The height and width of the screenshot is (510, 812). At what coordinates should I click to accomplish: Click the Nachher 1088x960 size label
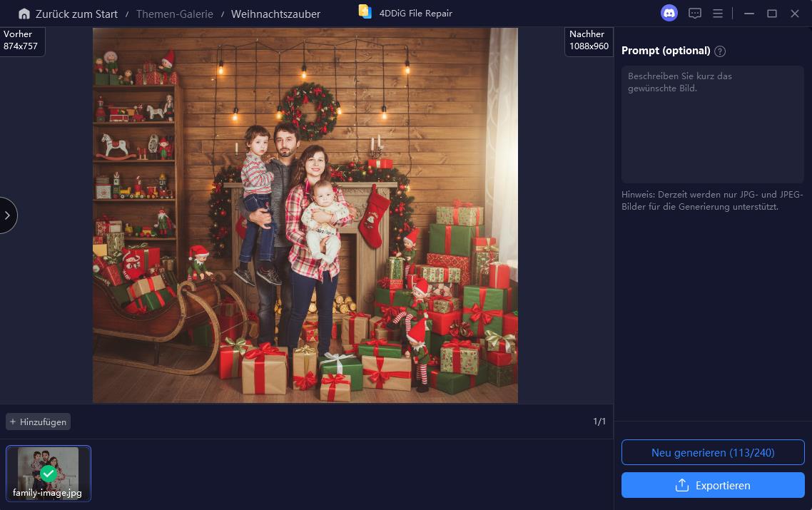pyautogui.click(x=589, y=40)
